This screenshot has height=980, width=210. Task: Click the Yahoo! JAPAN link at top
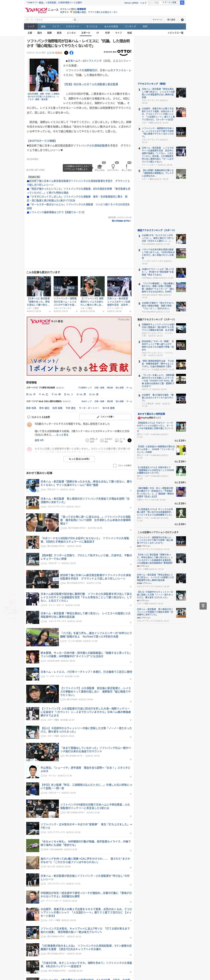(x=131, y=3)
